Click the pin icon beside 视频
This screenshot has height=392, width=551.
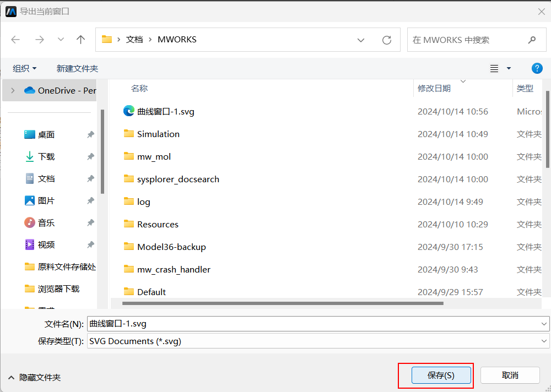pos(91,244)
